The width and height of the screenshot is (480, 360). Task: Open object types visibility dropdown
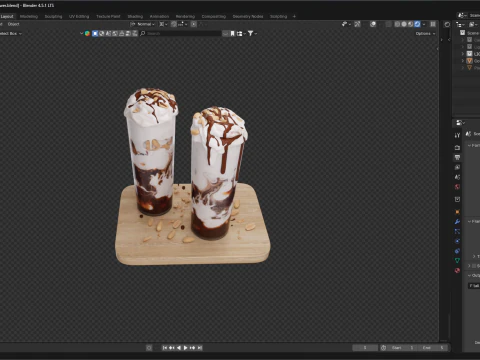[x=346, y=24]
